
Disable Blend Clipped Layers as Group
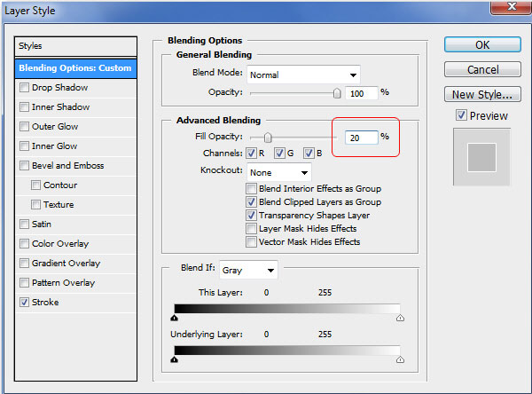tap(251, 202)
